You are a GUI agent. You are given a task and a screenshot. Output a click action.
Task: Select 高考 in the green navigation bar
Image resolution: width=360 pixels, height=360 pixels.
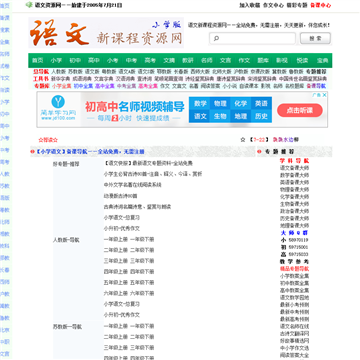click(150, 60)
